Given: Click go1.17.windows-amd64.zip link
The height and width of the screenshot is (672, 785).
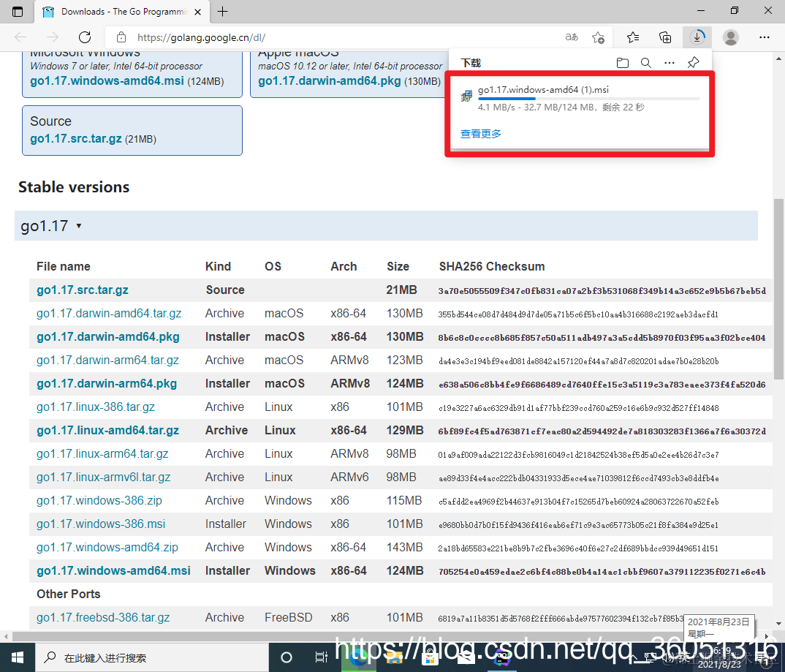Looking at the screenshot, I should tap(107, 547).
